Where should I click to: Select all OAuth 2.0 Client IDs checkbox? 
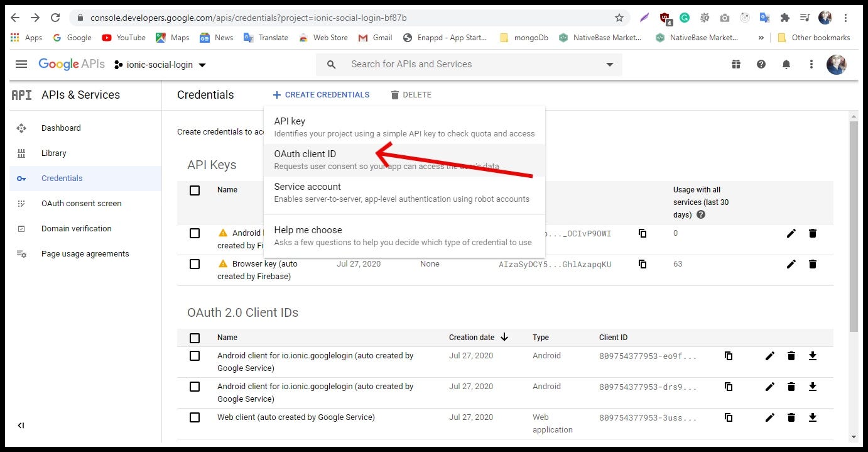[x=195, y=338]
